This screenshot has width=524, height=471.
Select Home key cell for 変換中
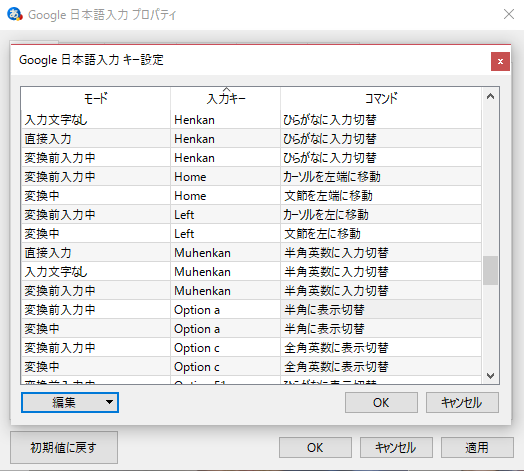(226, 196)
